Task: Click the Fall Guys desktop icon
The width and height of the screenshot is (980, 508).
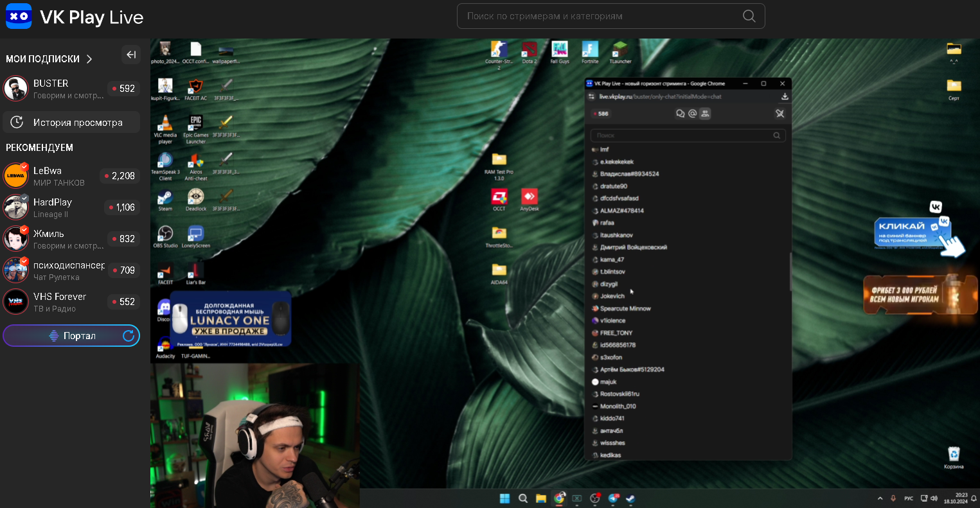Action: click(560, 52)
